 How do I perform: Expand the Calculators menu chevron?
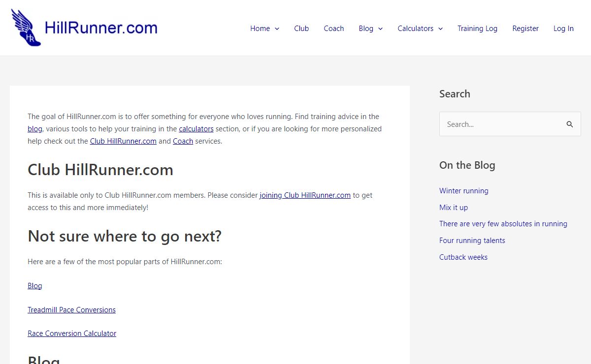click(440, 29)
